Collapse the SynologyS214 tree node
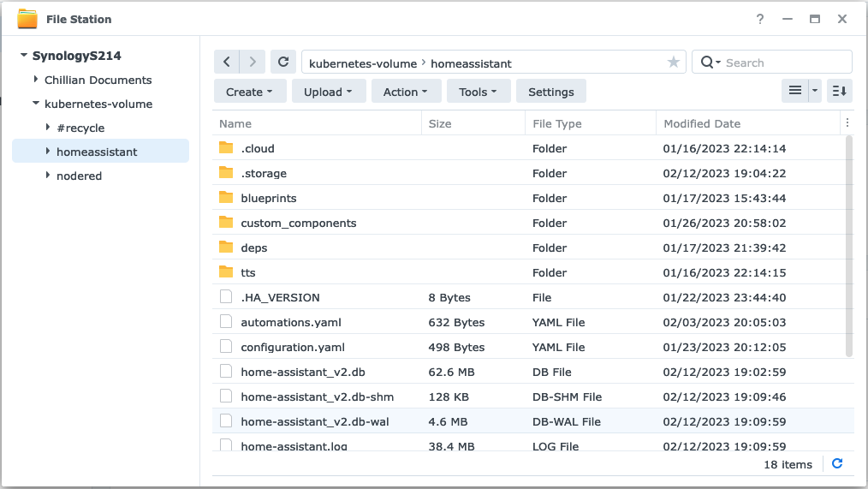 (x=24, y=55)
